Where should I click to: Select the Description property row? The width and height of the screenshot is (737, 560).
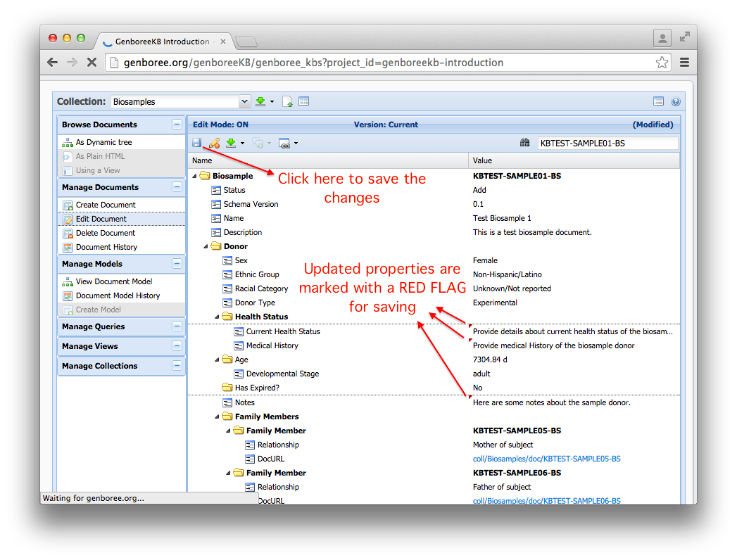coord(434,233)
